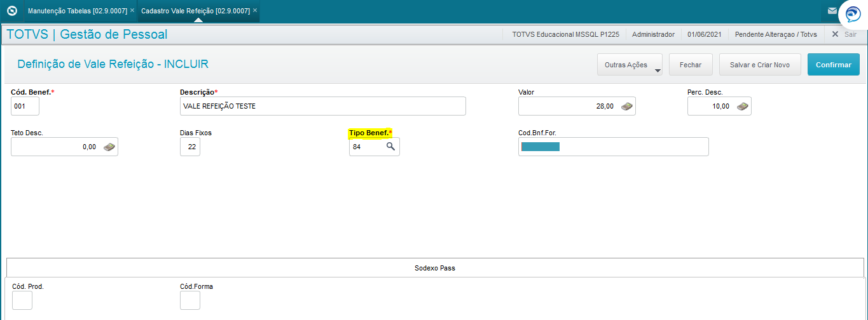Open the Tipo Benef. magnifier lookup

click(391, 147)
